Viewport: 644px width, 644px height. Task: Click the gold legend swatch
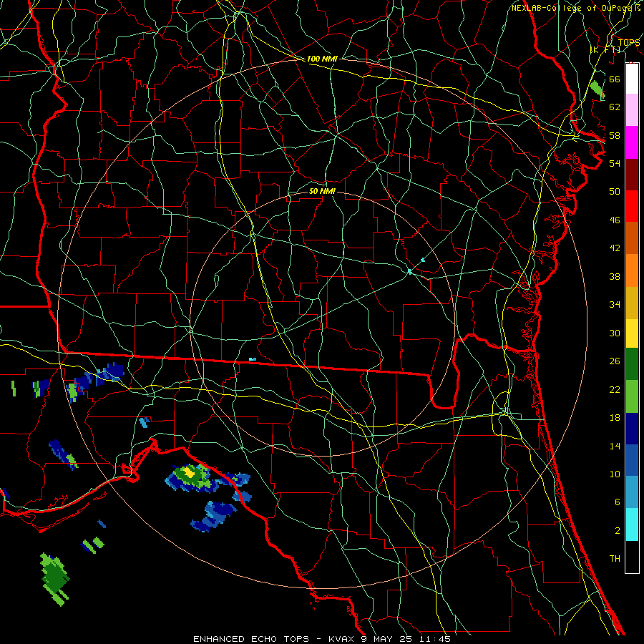(x=632, y=303)
